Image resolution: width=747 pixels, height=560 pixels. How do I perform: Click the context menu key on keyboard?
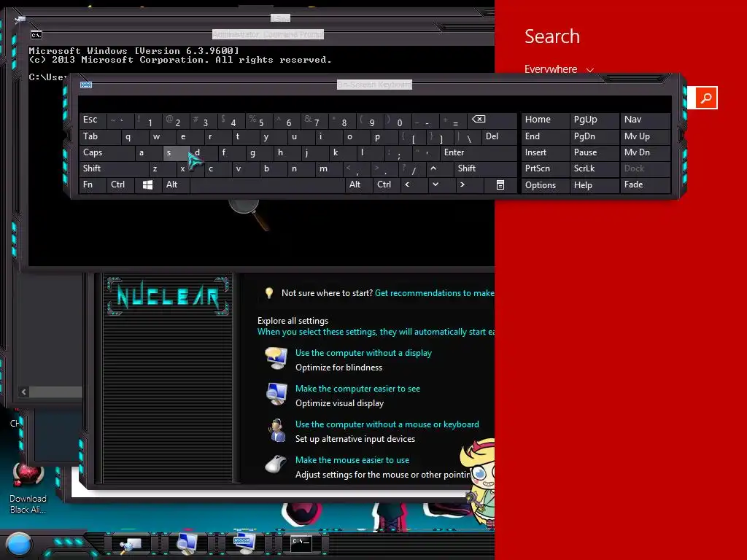click(x=500, y=184)
